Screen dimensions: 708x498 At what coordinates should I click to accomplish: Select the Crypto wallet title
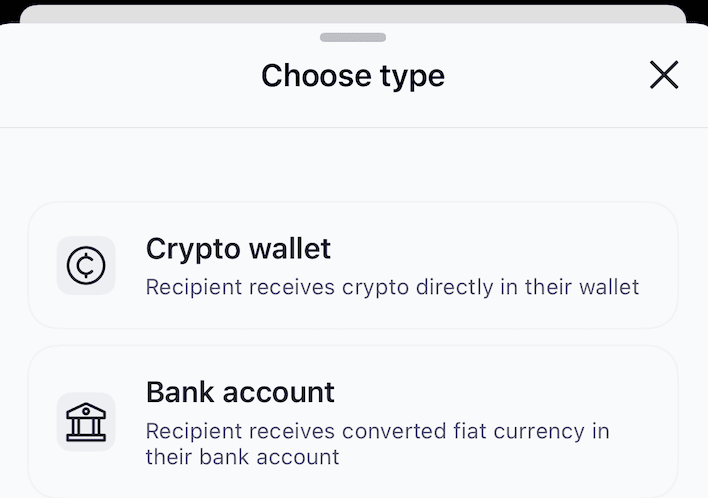point(238,248)
